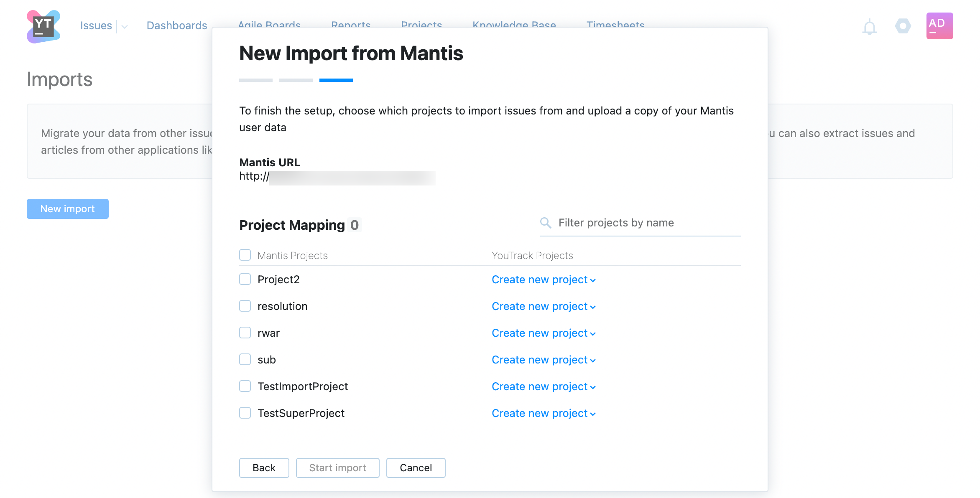
Task: Click the Start import button
Action: (338, 468)
